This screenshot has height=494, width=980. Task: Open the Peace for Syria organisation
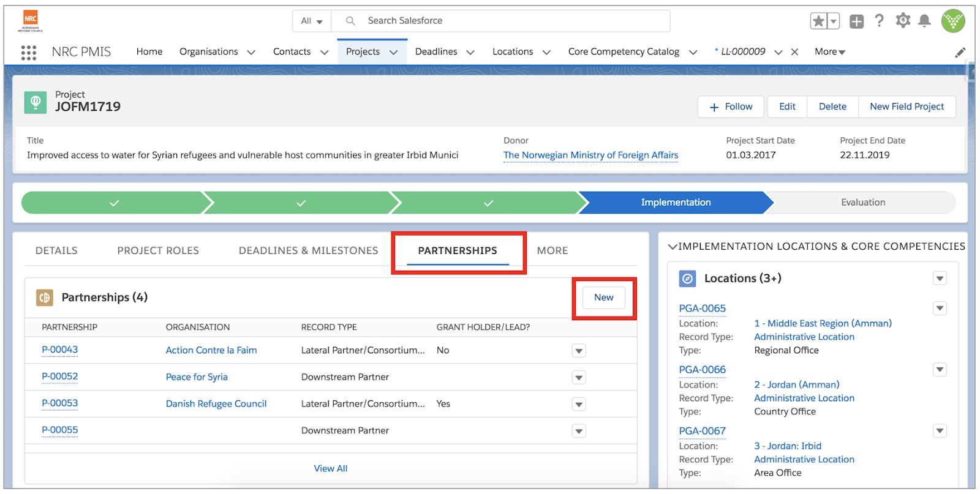[197, 377]
